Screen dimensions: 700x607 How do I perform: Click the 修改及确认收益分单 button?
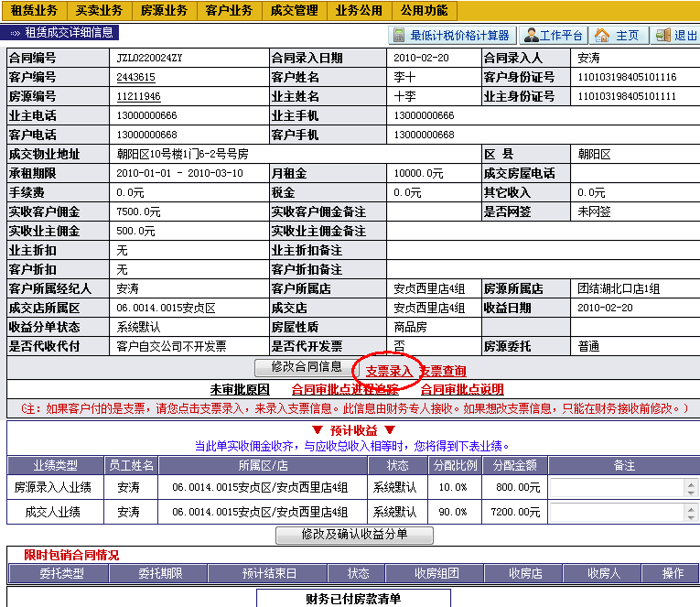coord(354,535)
